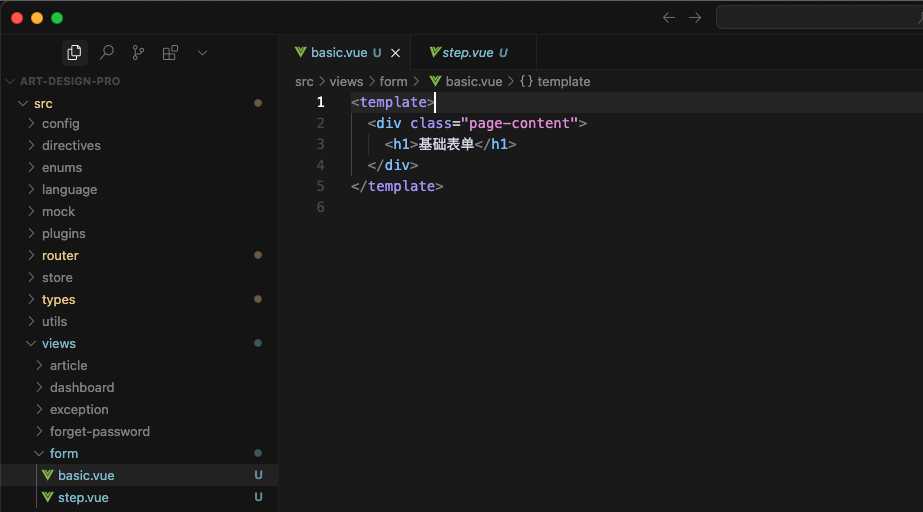Click the U status badge of step.vue in tree
The width and height of the screenshot is (923, 512).
click(x=258, y=497)
